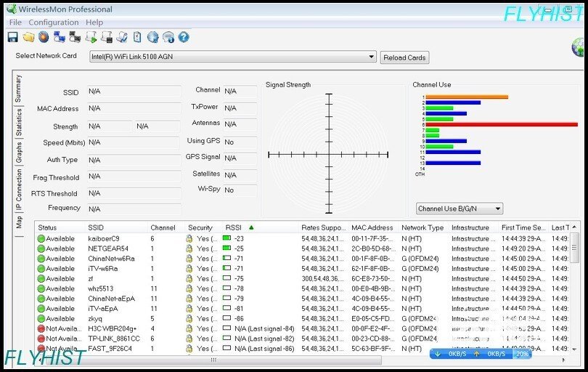This screenshot has height=372, width=588.
Task: Select the FAST_9F26C4 network row
Action: click(303, 348)
